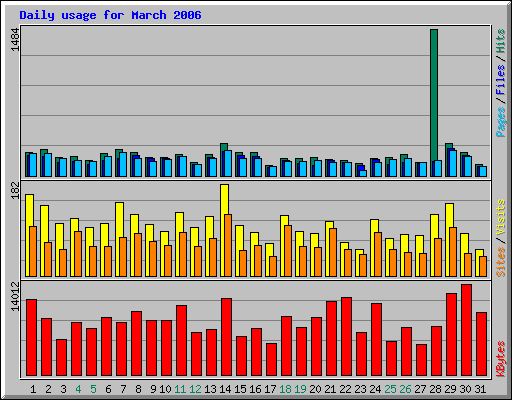This screenshot has height=400, width=512.
Task: Select the red KBytes bar for day 17
Action: (x=271, y=360)
